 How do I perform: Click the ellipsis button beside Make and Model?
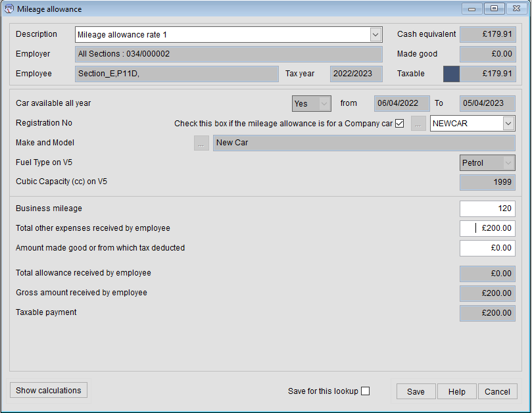tap(201, 143)
